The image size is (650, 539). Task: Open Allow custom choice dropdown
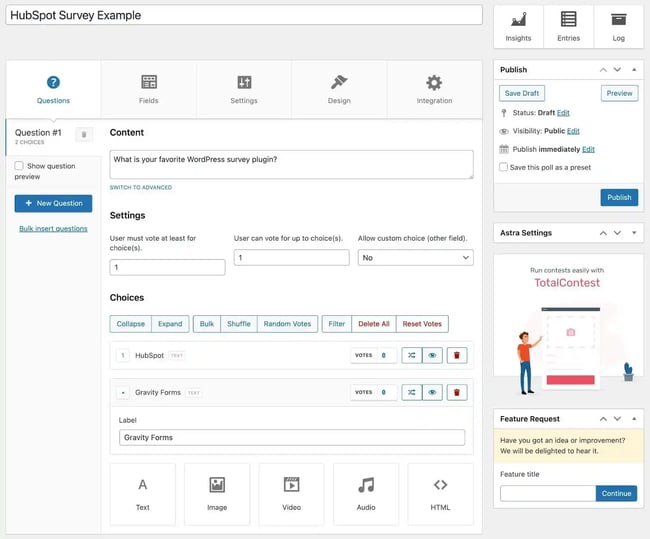pos(415,257)
